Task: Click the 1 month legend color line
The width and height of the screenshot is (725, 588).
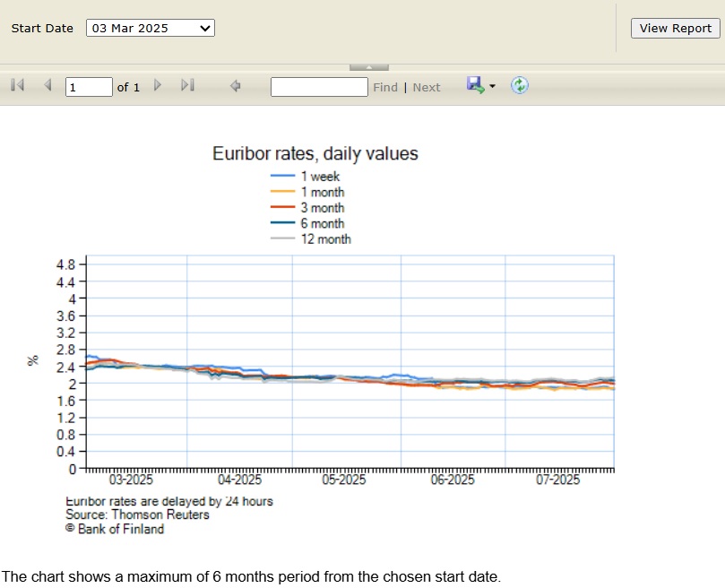Action: tap(282, 192)
